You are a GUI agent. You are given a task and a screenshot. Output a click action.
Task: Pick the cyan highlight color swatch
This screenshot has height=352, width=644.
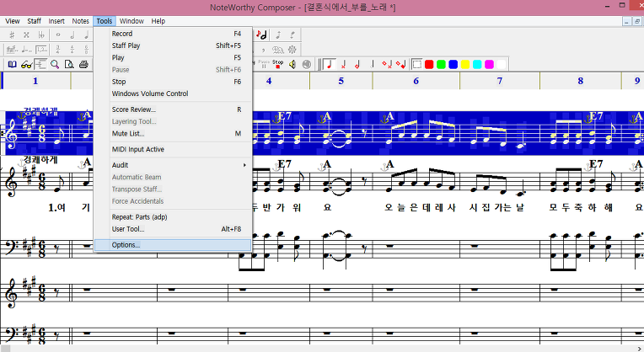click(x=477, y=64)
